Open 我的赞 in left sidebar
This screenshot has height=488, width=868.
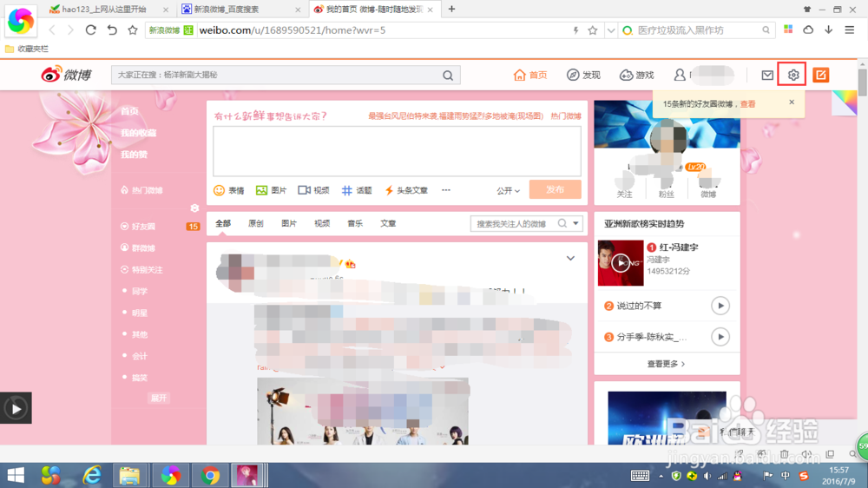click(134, 155)
